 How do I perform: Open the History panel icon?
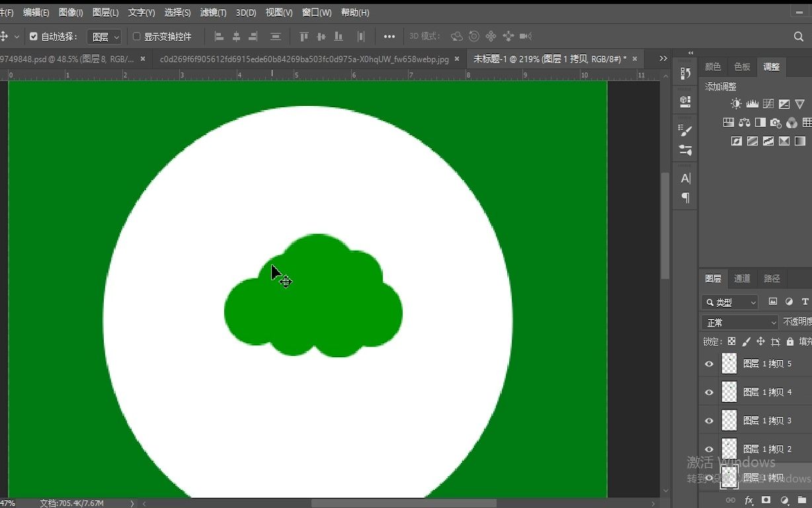[686, 73]
